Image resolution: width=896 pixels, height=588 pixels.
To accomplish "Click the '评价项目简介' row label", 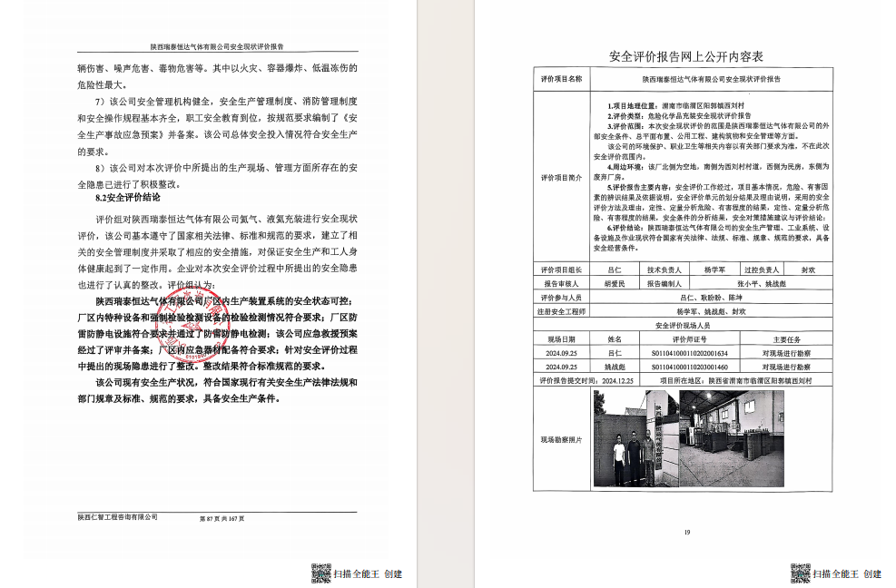I will tap(561, 177).
